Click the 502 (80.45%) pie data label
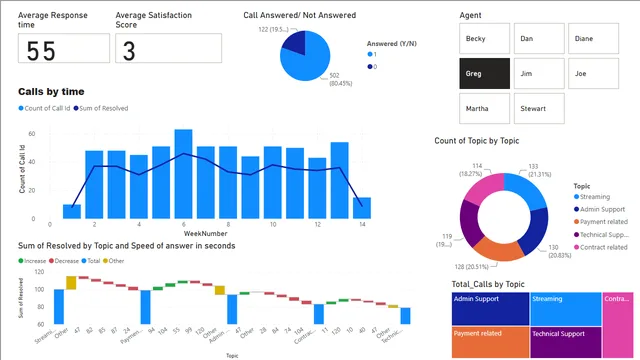 point(340,79)
